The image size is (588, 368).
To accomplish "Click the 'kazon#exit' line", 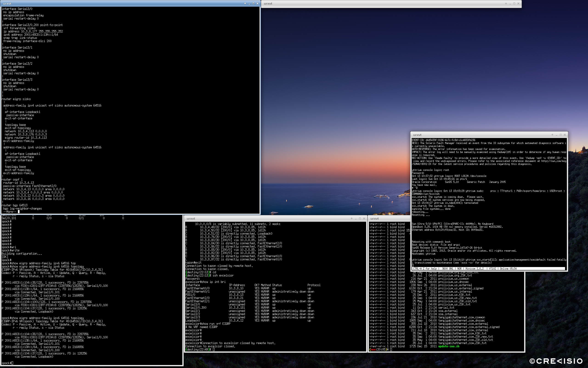I will (x=193, y=263).
